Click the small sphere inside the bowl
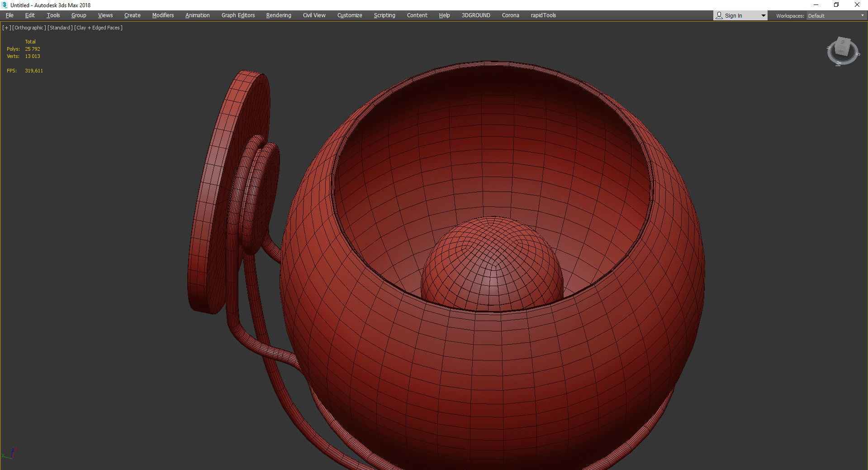Screen dimensions: 868x470 pos(492,265)
